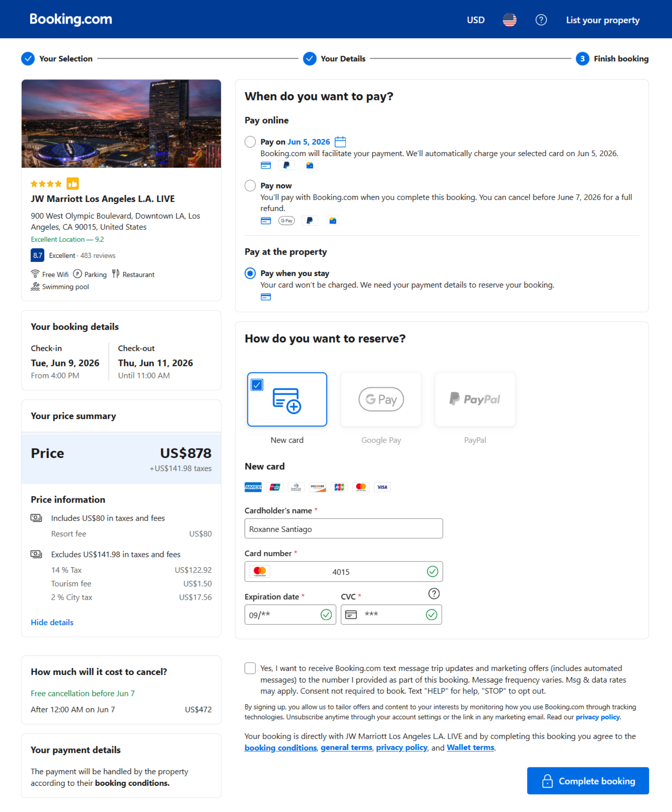This screenshot has height=812, width=672.
Task: Click the card icon under Pay when you stay
Action: pyautogui.click(x=266, y=297)
